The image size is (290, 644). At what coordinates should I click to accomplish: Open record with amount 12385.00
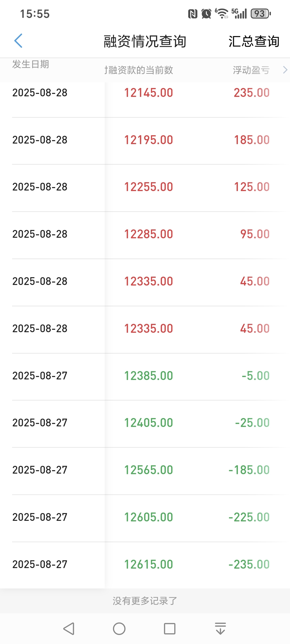(x=145, y=376)
